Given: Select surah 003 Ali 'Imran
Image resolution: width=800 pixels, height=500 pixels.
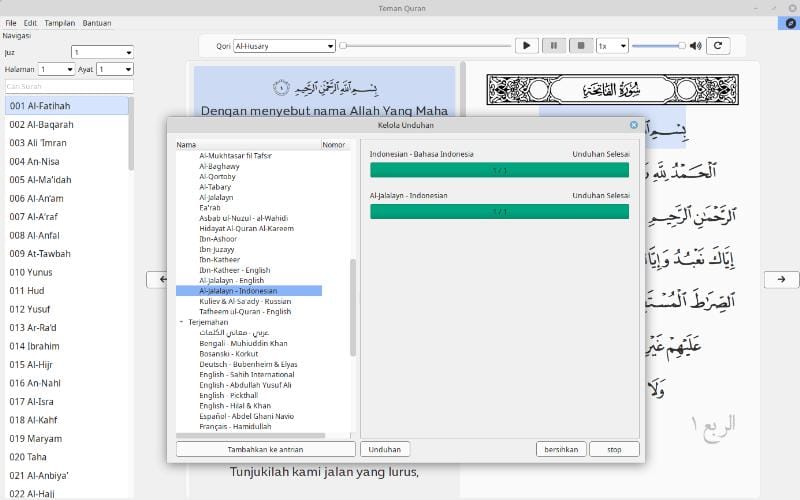Looking at the screenshot, I should pyautogui.click(x=67, y=143).
